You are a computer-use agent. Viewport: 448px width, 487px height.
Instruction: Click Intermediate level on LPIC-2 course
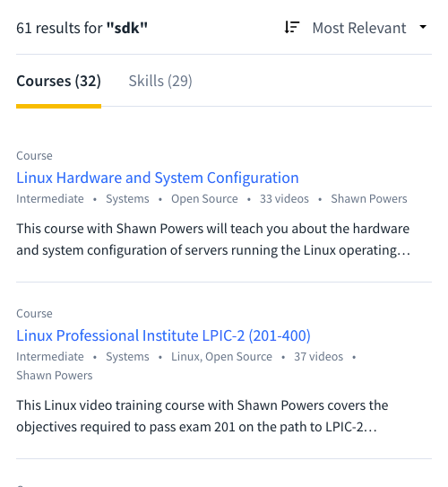pyautogui.click(x=50, y=357)
